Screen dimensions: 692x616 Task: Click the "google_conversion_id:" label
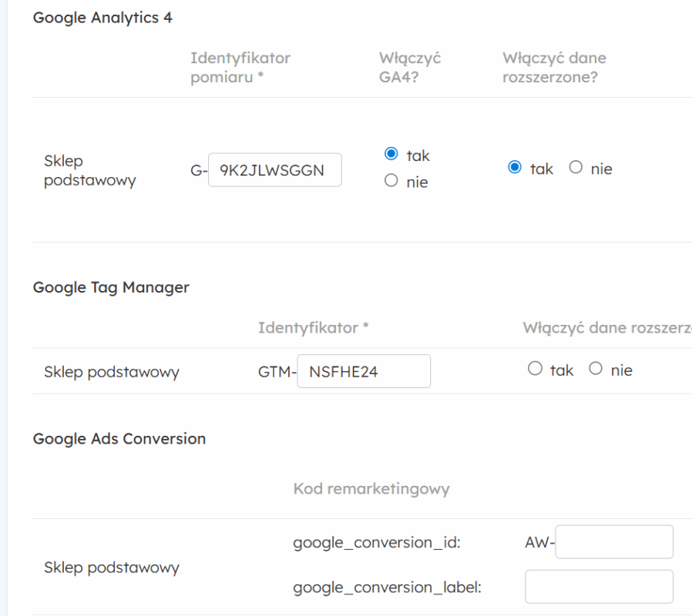[x=376, y=543]
